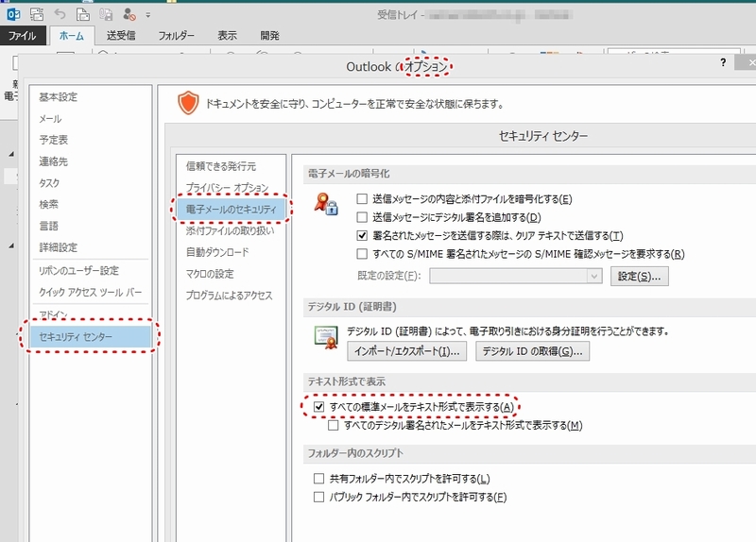Image resolution: width=756 pixels, height=542 pixels.
Task: Click the 設定(S)... button
Action: (x=640, y=276)
